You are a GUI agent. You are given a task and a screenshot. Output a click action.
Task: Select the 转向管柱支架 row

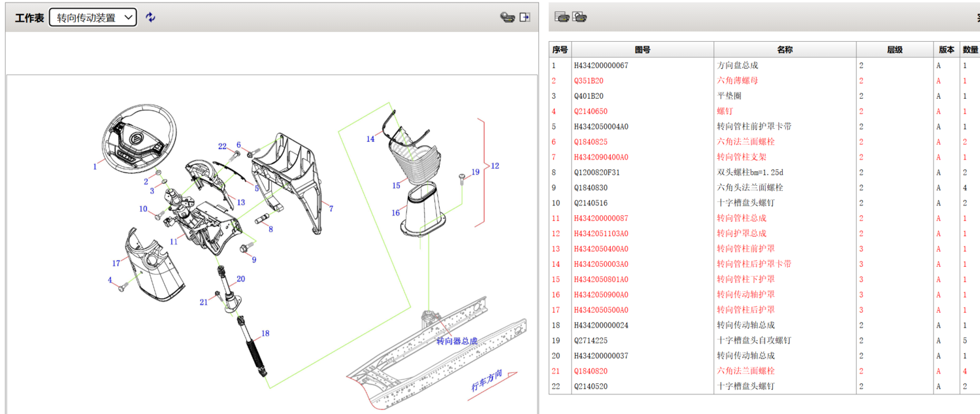pos(742,157)
